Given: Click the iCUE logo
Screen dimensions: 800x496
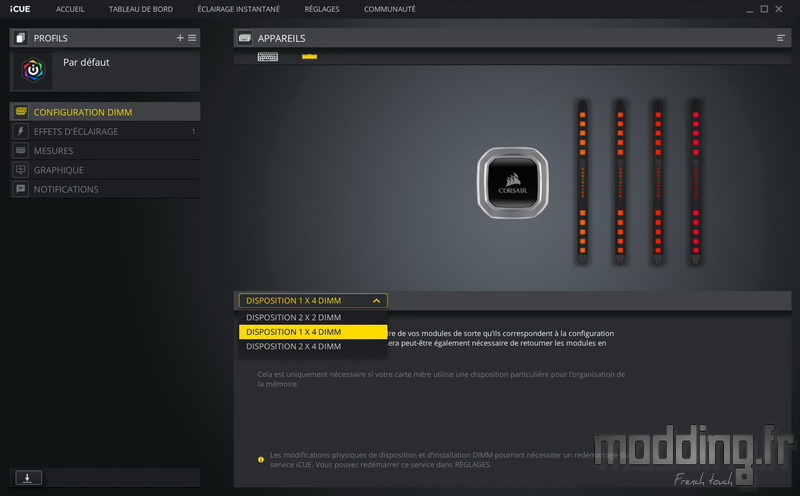Looking at the screenshot, I should click(x=20, y=9).
